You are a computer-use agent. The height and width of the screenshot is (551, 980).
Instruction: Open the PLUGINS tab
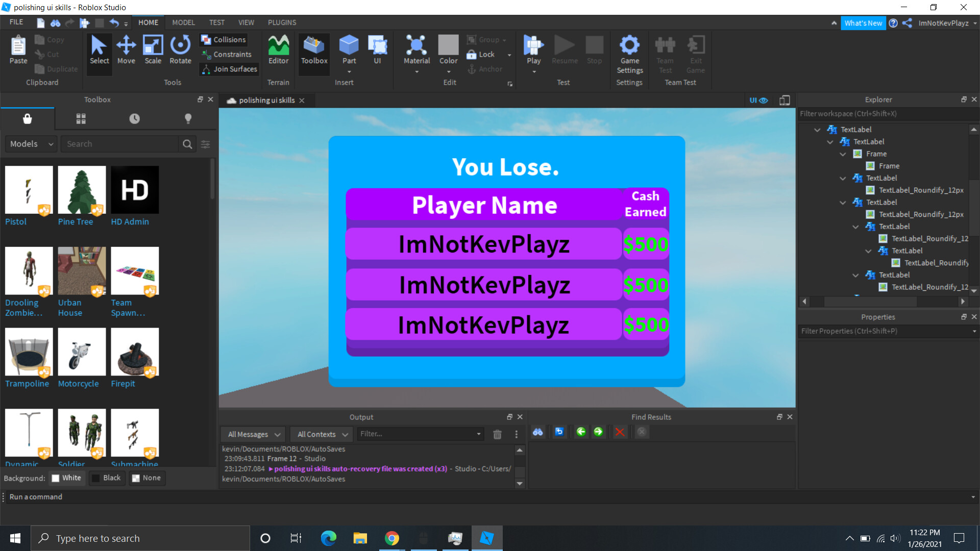pos(282,22)
